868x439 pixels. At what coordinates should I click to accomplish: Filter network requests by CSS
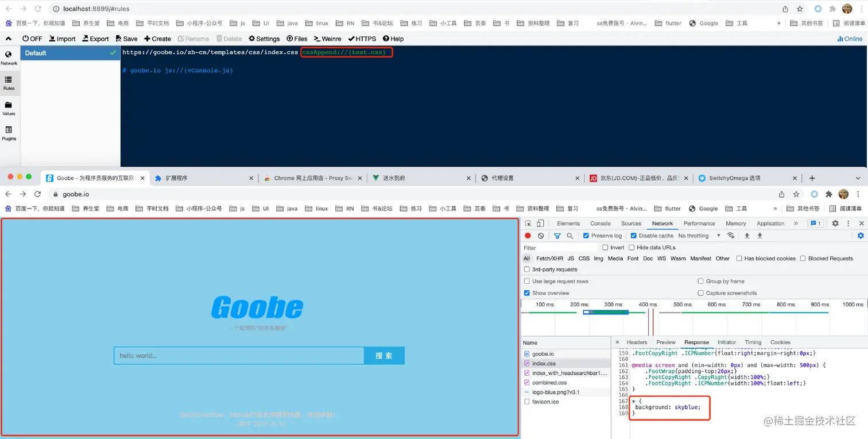(x=584, y=259)
